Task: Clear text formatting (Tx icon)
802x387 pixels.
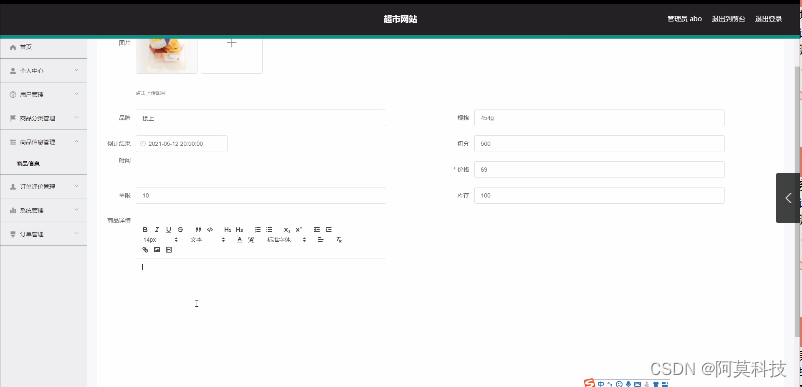Action: coord(339,239)
